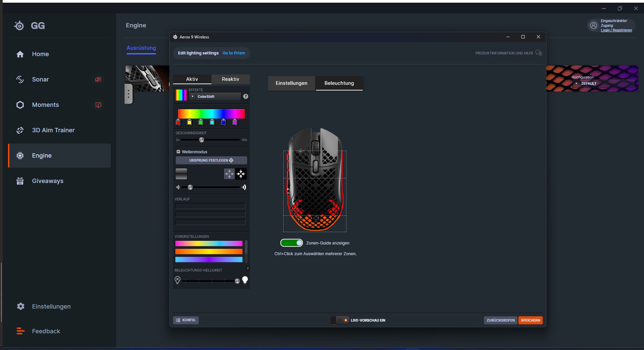Click the brightness off bulb icon

[x=178, y=280]
